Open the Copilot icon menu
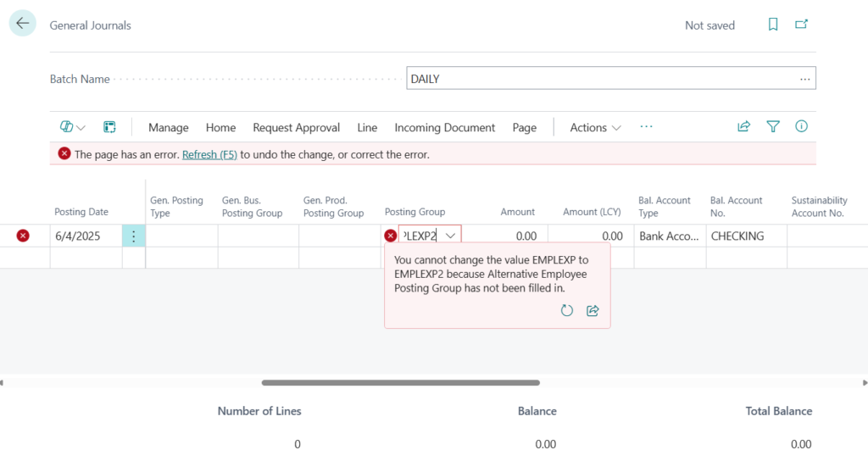The image size is (868, 461). (73, 127)
